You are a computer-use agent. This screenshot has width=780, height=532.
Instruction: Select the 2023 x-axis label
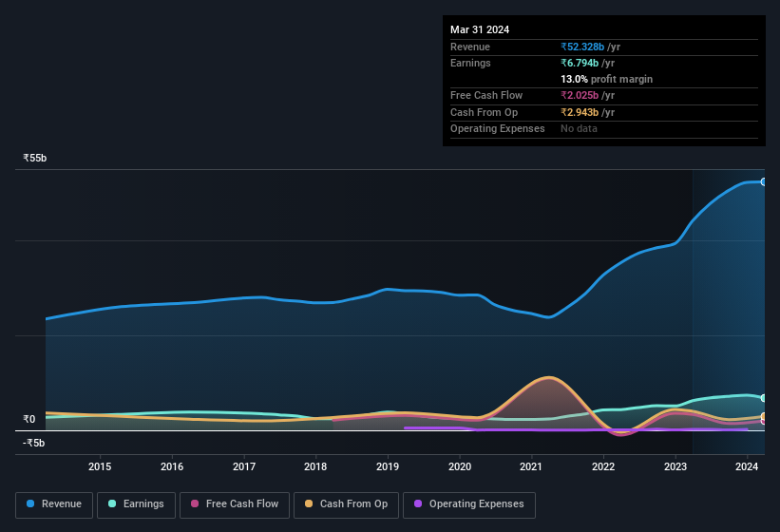coord(675,466)
